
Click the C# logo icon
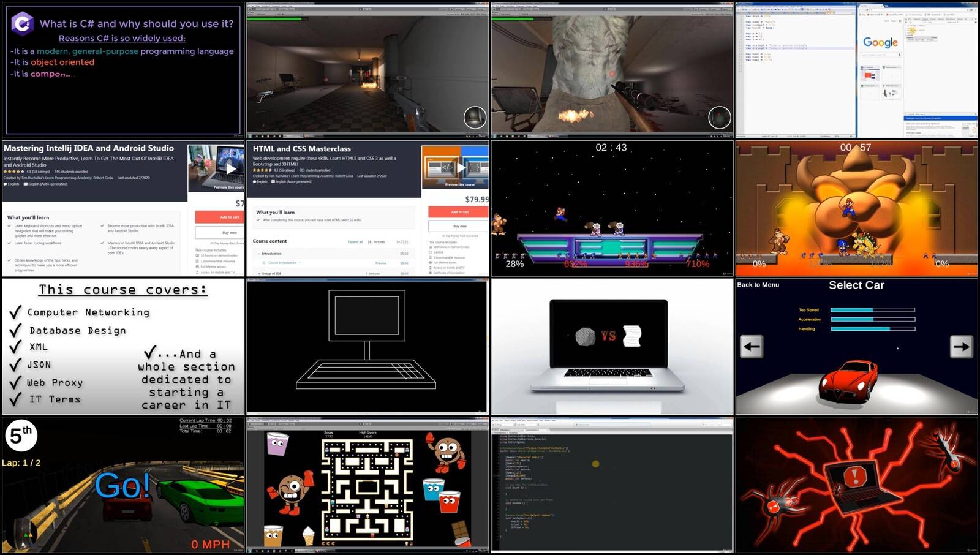(x=22, y=23)
